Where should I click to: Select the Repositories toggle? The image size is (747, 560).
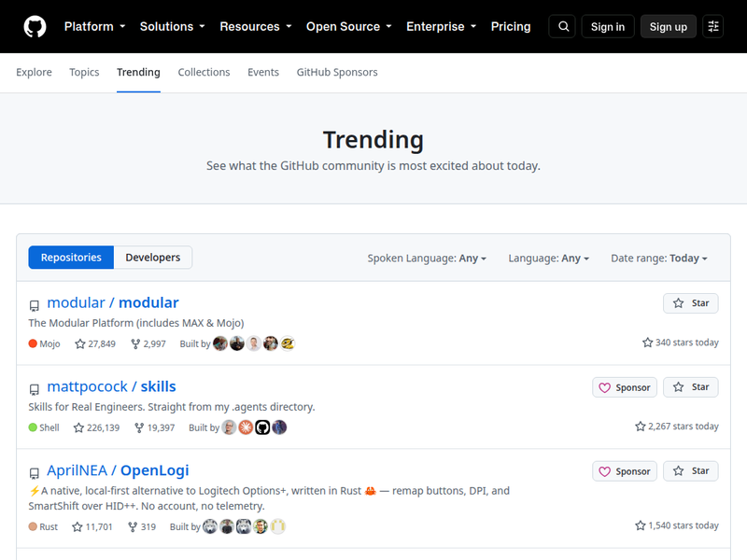coord(71,258)
